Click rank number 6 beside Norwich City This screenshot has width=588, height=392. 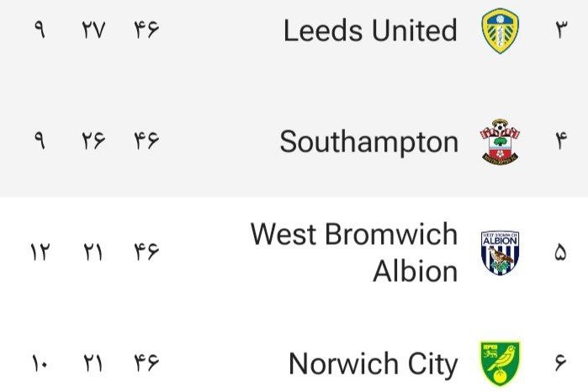(x=561, y=363)
